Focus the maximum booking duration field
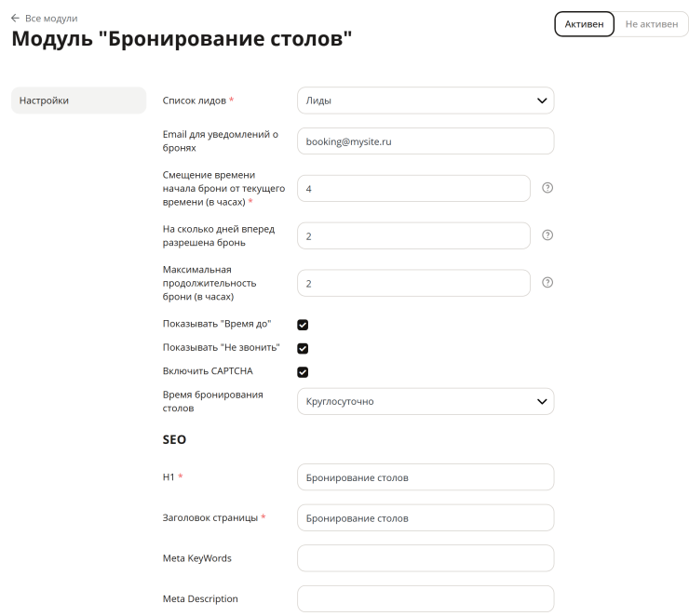Image resolution: width=689 pixels, height=616 pixels. coord(413,283)
